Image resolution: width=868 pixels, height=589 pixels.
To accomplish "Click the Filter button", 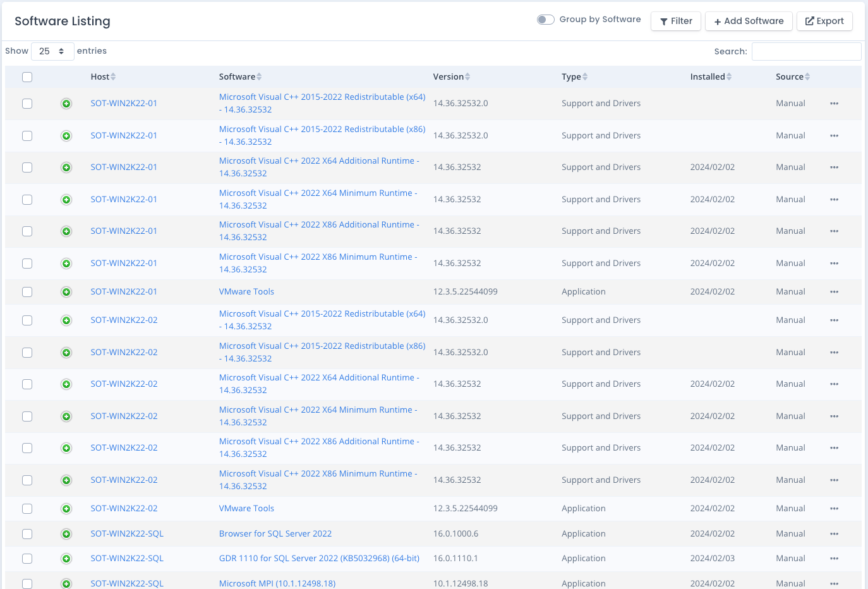I will click(676, 21).
